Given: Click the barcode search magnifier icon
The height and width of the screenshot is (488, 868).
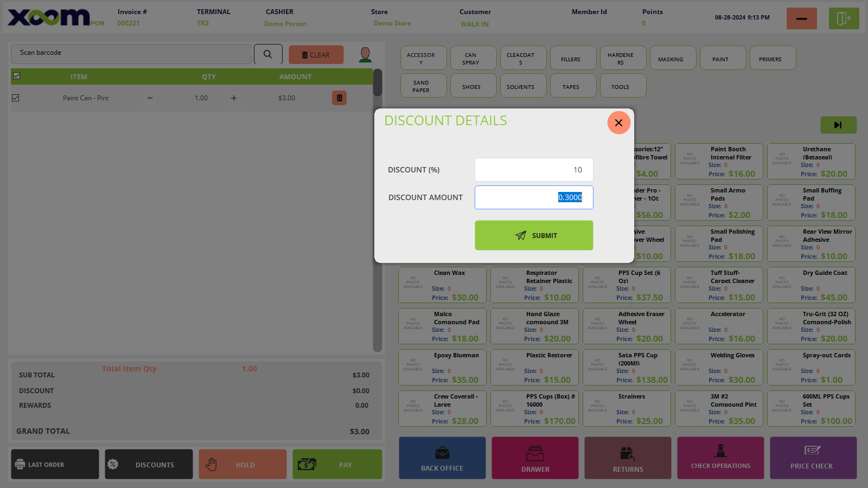Looking at the screenshot, I should [268, 54].
